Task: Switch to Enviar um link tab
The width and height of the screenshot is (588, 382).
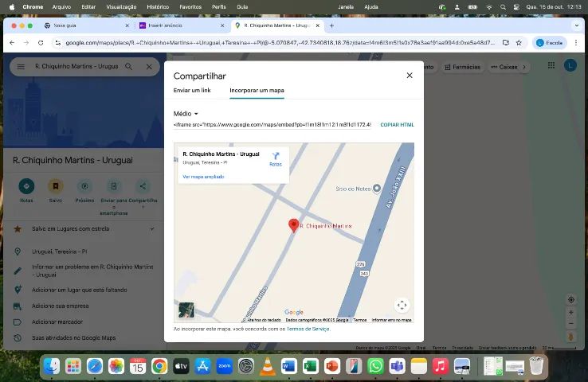Action: (192, 91)
